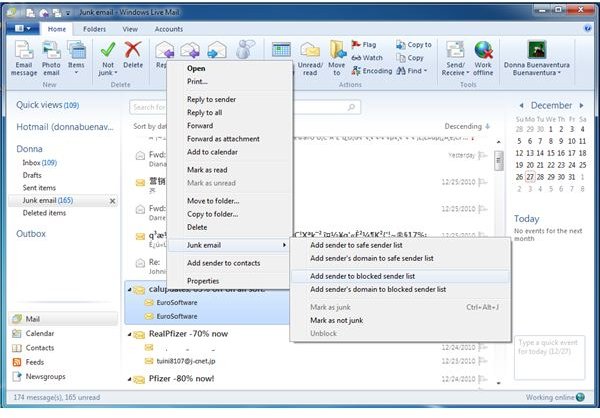Open the application menu button dropdown

(23, 28)
